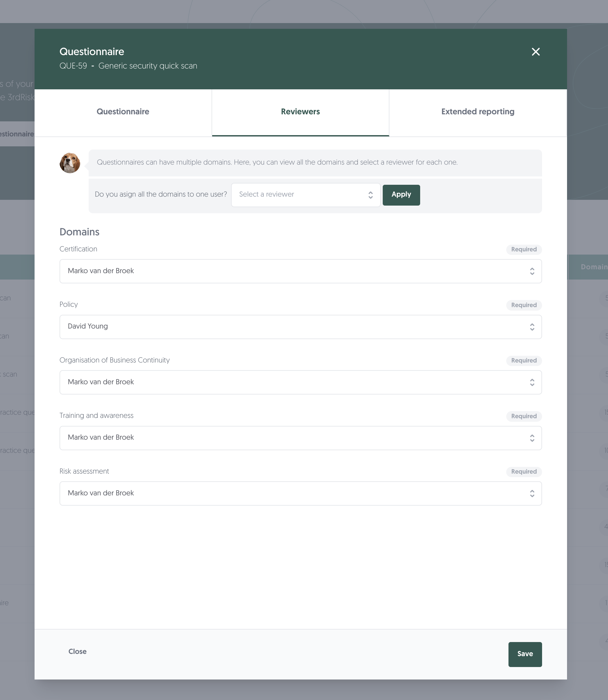Open the Training and awareness reviewer dropdown
Image resolution: width=608 pixels, height=700 pixels.
pyautogui.click(x=300, y=438)
